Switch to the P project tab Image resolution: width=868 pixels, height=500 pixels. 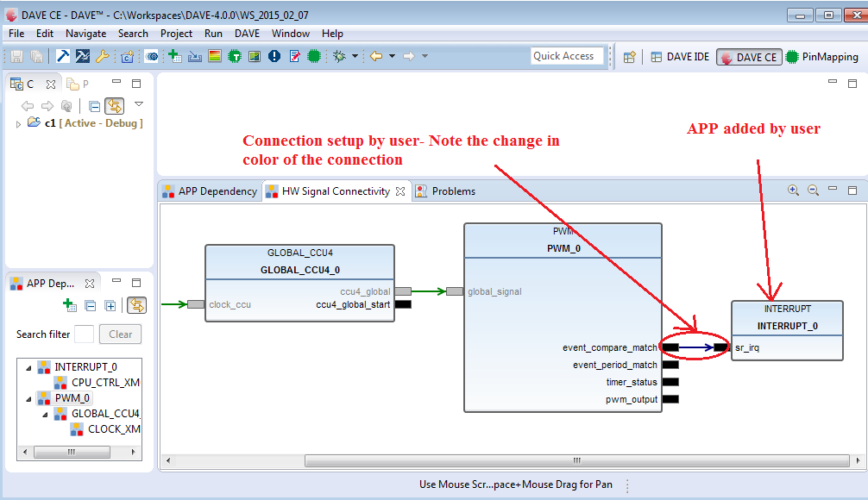pos(78,84)
